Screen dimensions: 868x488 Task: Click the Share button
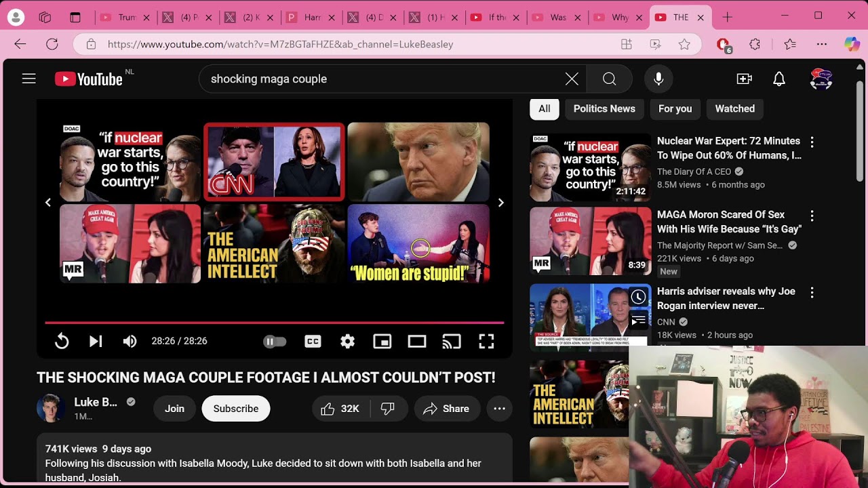click(x=446, y=409)
